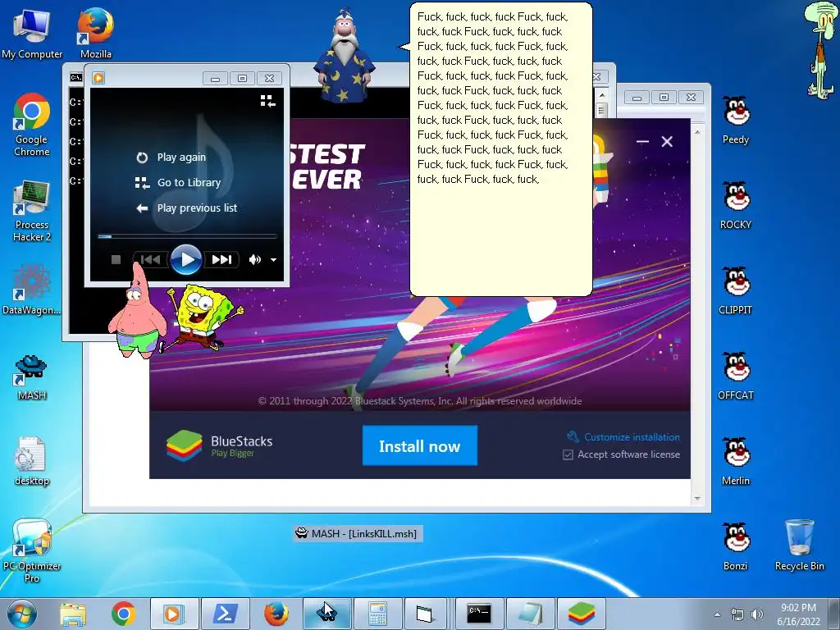Click Previous track button in Media Player
Viewport: 840px width, 630px height.
click(x=150, y=260)
